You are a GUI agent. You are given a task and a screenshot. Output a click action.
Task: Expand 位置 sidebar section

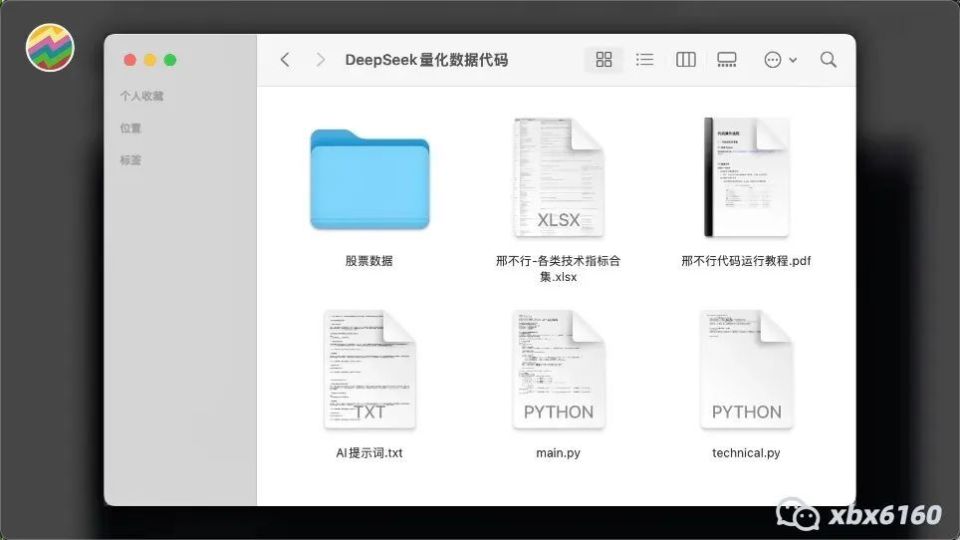(x=130, y=128)
